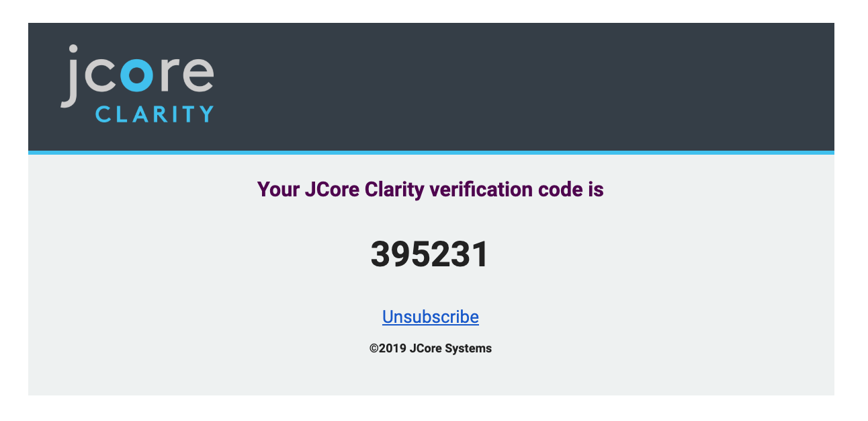
Task: Click the CLARITY wordmark under the logo
Action: (155, 114)
